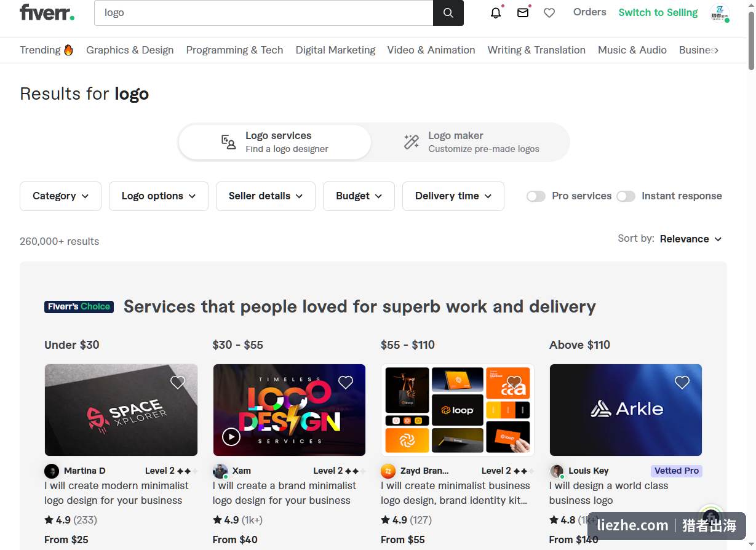Click Switch to Selling

(x=658, y=12)
